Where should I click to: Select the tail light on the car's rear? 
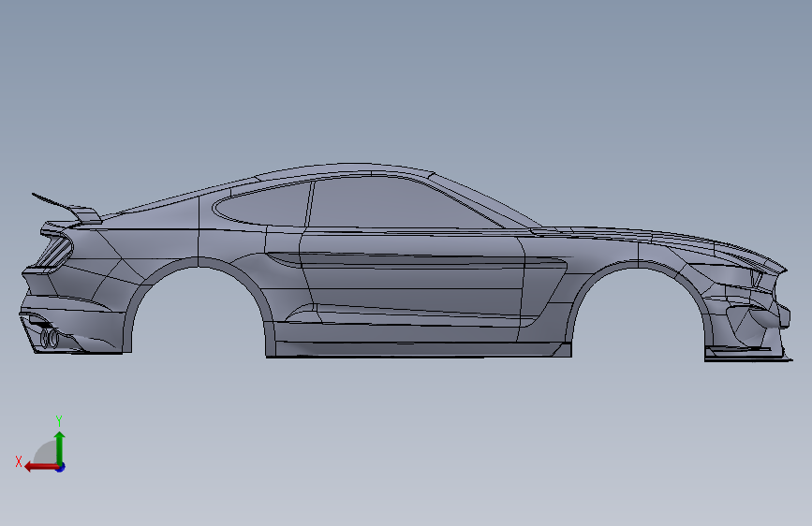tap(56, 250)
